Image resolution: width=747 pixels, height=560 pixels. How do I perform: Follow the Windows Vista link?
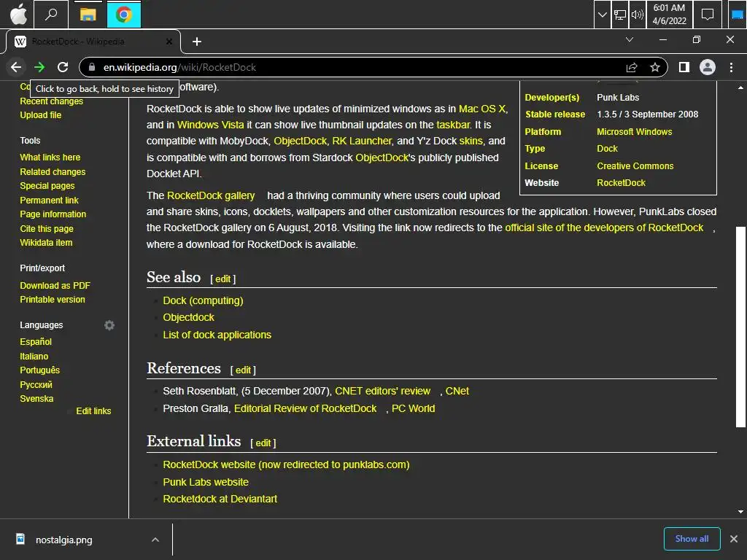coord(211,125)
